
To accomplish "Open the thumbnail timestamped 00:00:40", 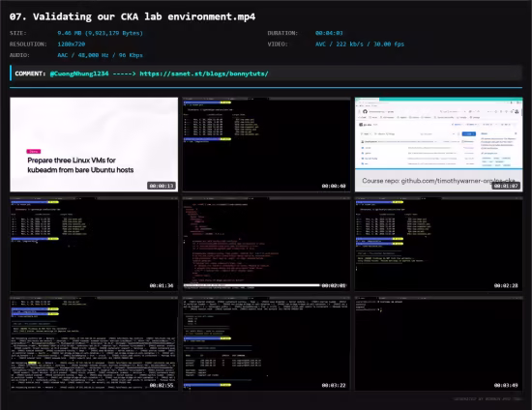I will pyautogui.click(x=266, y=144).
